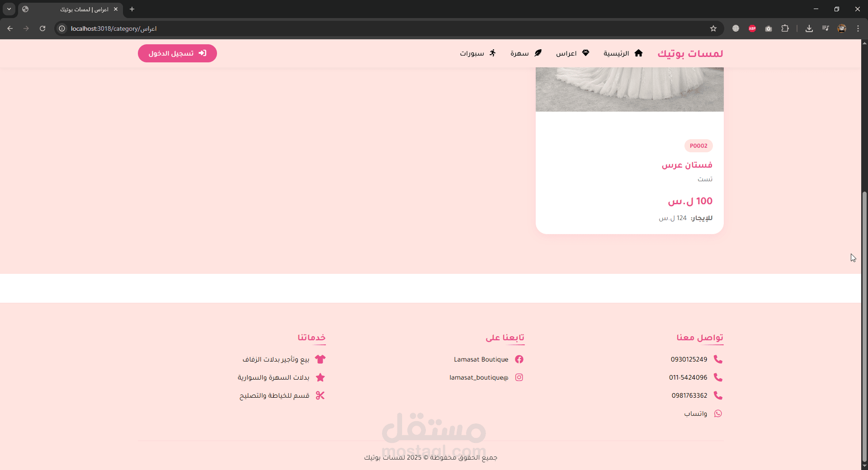Click the P0002 product code badge
The height and width of the screenshot is (470, 868).
tap(698, 146)
